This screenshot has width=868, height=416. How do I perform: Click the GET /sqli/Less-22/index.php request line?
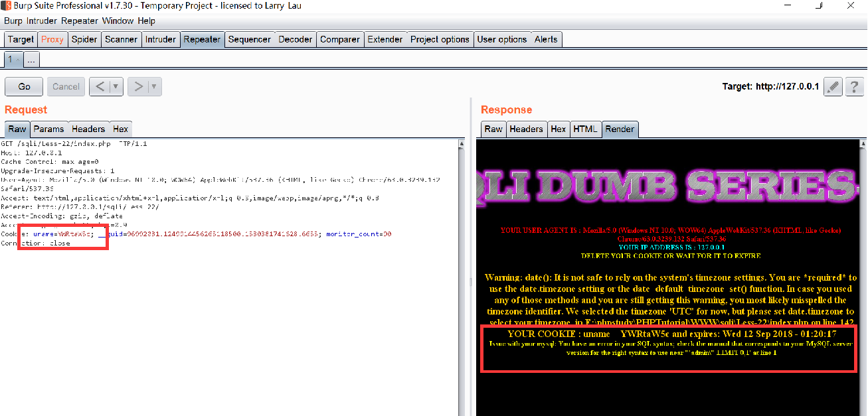[74, 143]
